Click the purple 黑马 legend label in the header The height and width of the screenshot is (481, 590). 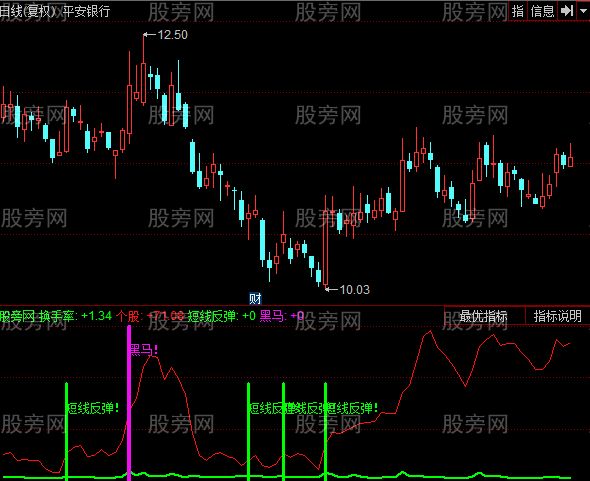click(272, 315)
